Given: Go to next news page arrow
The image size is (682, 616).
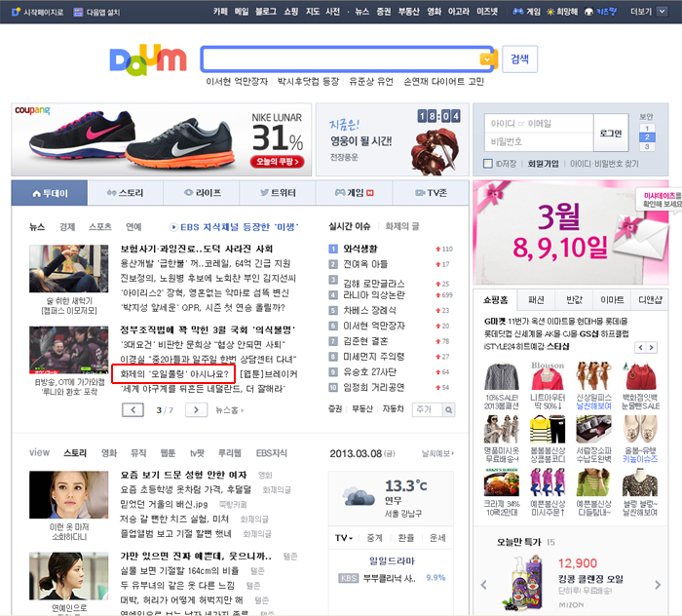Looking at the screenshot, I should click(196, 409).
